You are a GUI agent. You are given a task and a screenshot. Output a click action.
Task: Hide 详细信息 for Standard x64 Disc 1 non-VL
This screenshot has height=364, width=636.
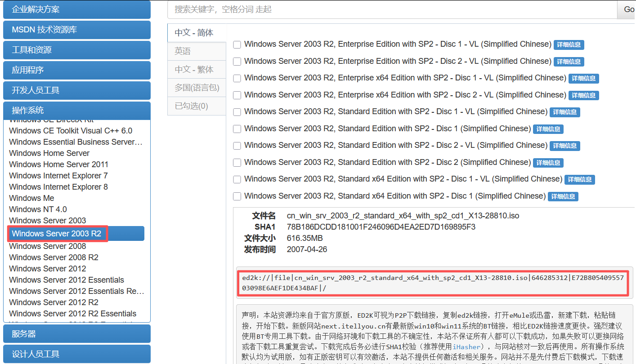pyautogui.click(x=563, y=196)
